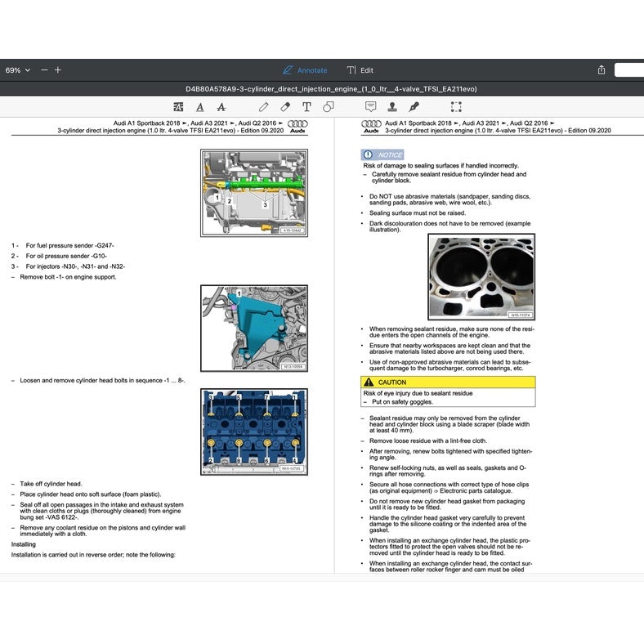The height and width of the screenshot is (644, 644).
Task: Switch to Annotate mode
Action: 305,70
